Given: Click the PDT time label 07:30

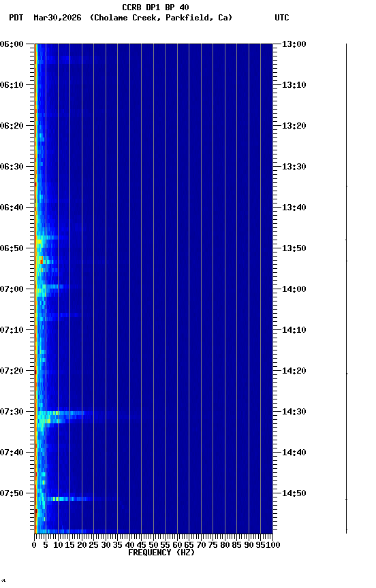Looking at the screenshot, I should (x=12, y=412).
